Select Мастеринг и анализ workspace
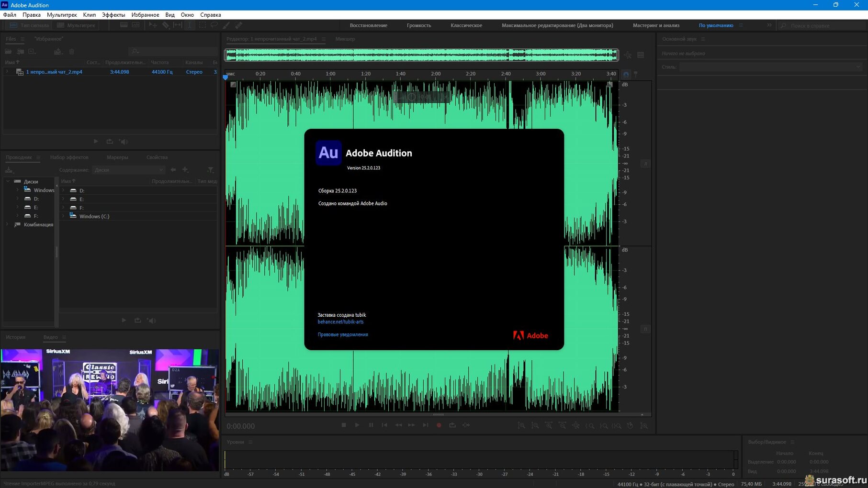 656,25
